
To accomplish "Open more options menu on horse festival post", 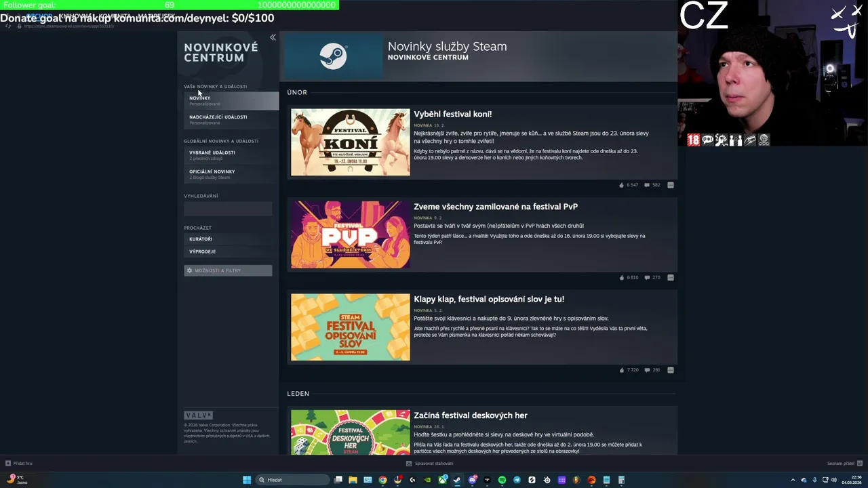I will tap(671, 185).
